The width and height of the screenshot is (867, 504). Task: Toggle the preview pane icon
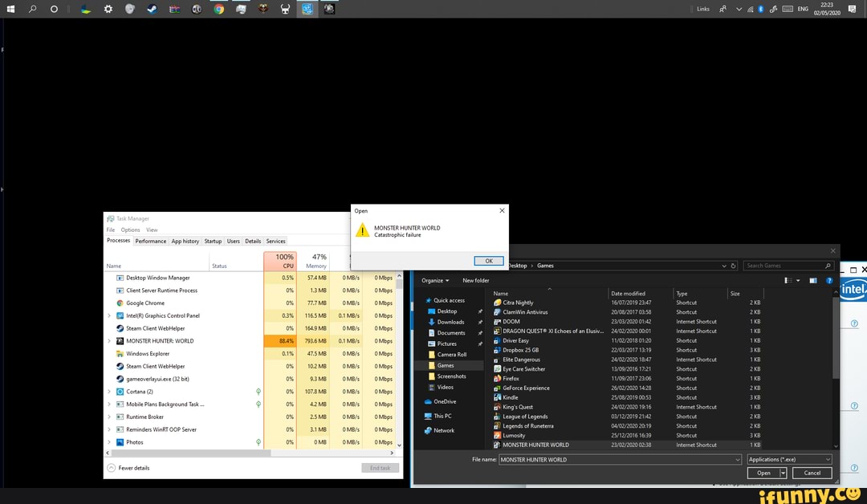click(812, 281)
